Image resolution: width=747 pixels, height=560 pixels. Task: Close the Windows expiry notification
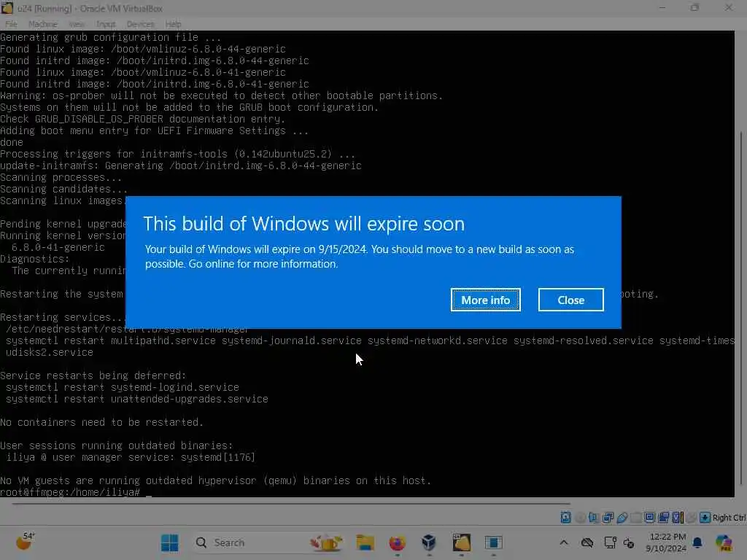[570, 300]
